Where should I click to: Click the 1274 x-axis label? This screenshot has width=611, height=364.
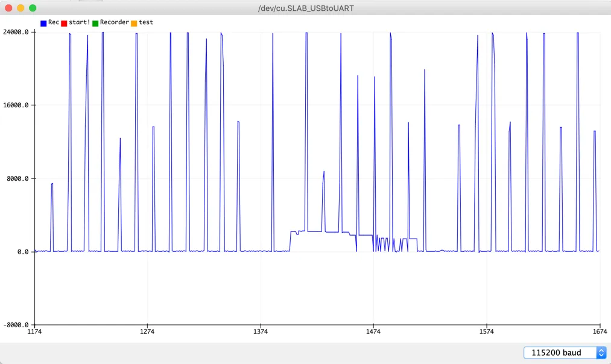click(x=147, y=331)
